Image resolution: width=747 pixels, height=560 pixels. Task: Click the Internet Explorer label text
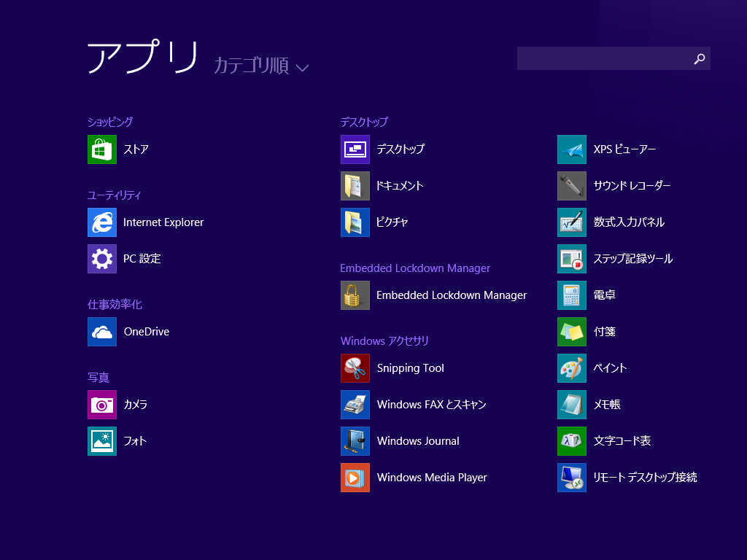163,222
